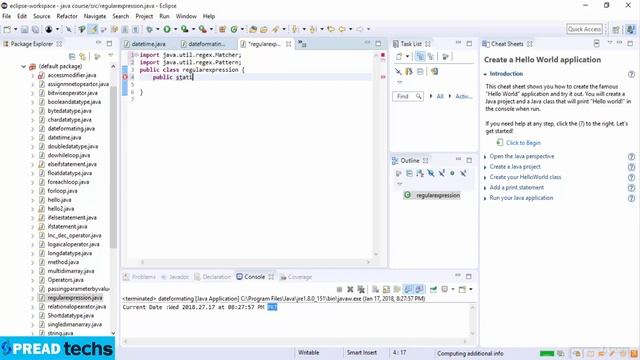
Task: Expand the hello.java tree node
Action: (x=33, y=200)
